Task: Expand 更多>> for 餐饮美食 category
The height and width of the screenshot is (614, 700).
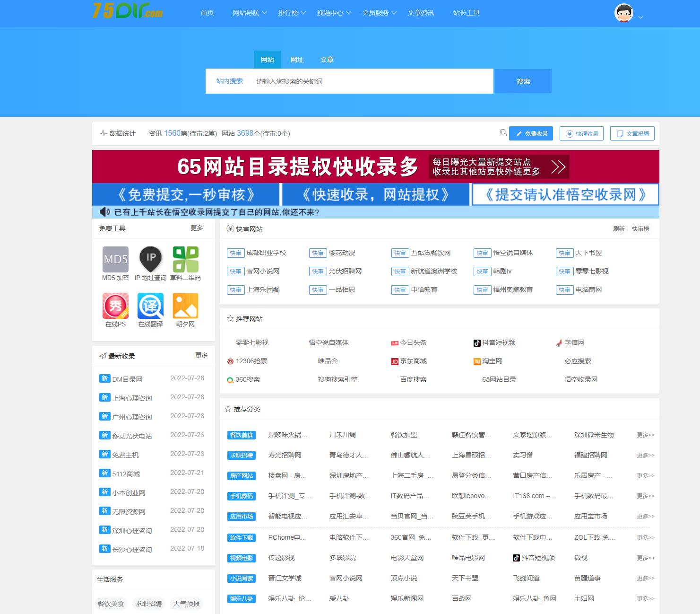Action: pyautogui.click(x=645, y=435)
